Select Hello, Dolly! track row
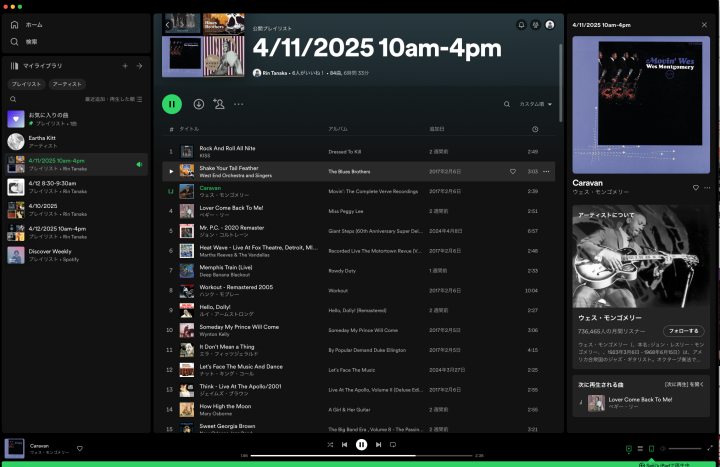This screenshot has height=467, width=720. (359, 310)
